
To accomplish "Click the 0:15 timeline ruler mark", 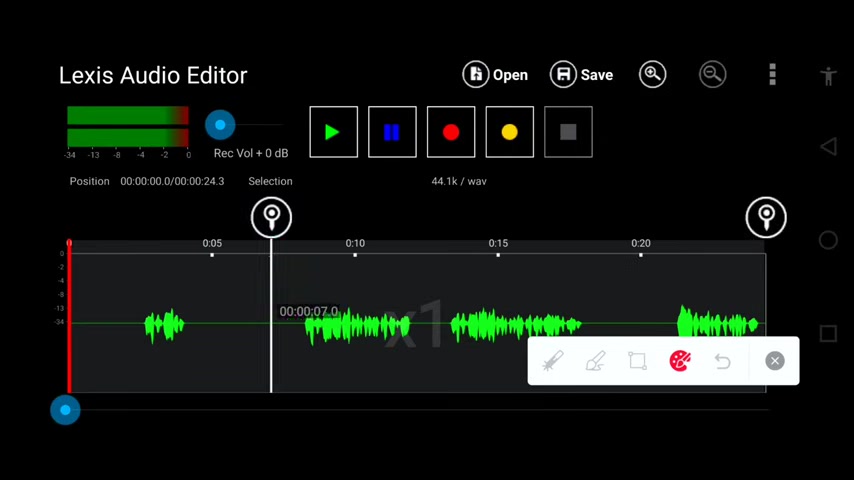I will [x=498, y=244].
